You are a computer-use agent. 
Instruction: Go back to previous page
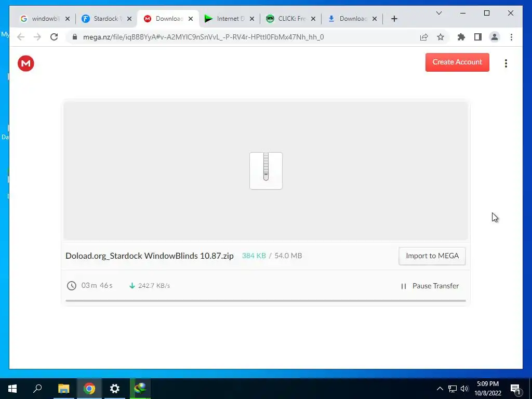click(21, 37)
